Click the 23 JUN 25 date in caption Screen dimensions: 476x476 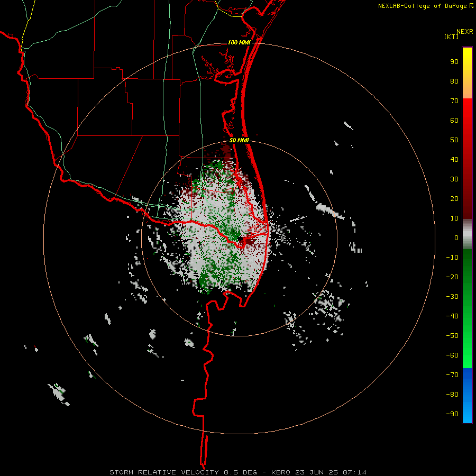pyautogui.click(x=316, y=472)
